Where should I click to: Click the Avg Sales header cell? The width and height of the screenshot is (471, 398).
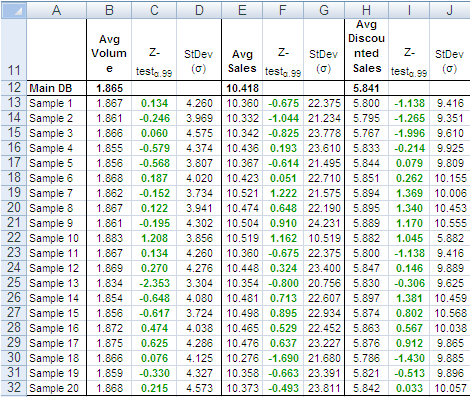242,49
